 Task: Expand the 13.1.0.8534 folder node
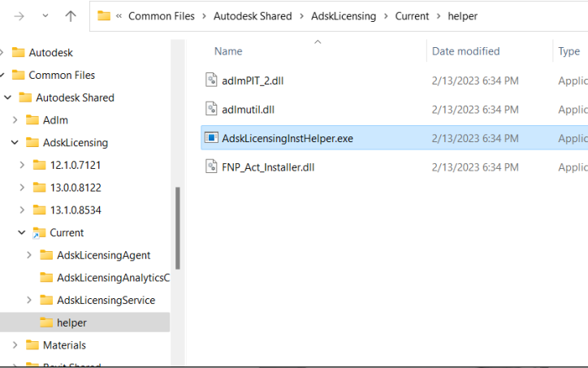point(22,210)
